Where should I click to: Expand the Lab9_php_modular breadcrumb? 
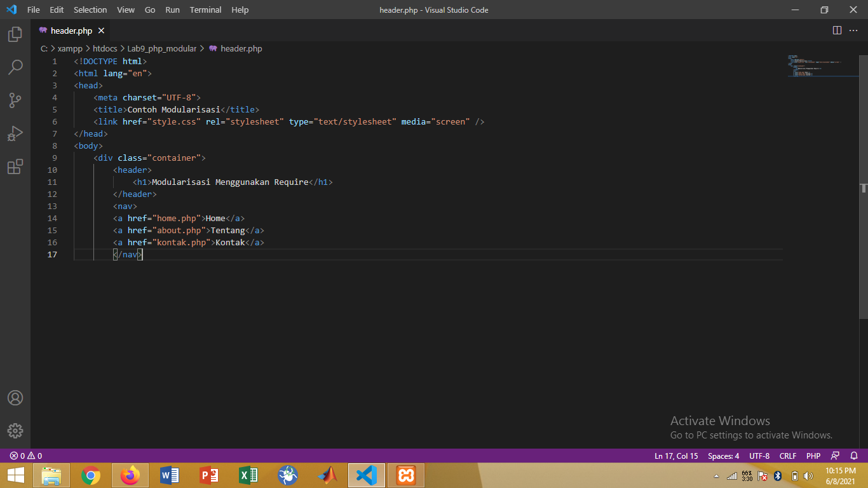click(162, 48)
